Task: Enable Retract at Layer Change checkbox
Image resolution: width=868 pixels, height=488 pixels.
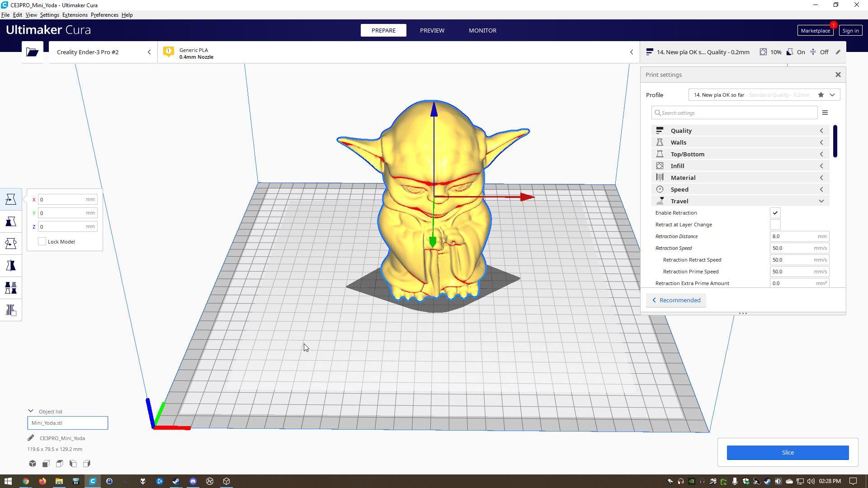Action: tap(775, 225)
